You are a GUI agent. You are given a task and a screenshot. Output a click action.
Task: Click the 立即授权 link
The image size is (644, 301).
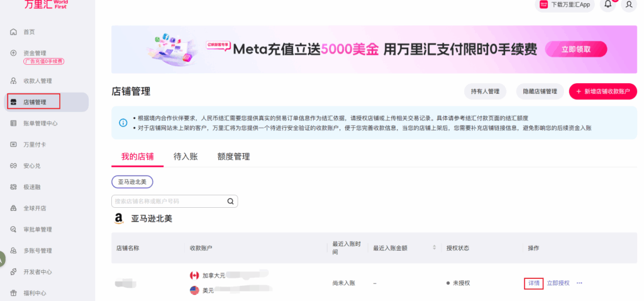(x=558, y=283)
